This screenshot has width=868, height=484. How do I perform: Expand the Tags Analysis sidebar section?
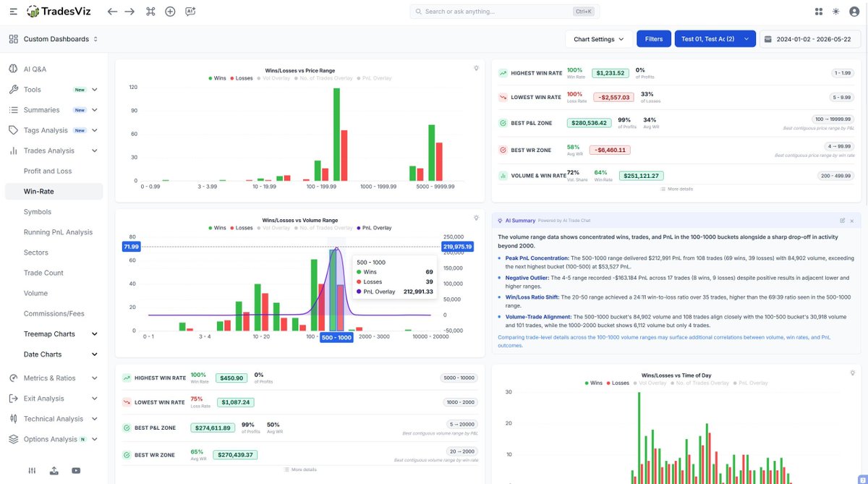(x=95, y=130)
